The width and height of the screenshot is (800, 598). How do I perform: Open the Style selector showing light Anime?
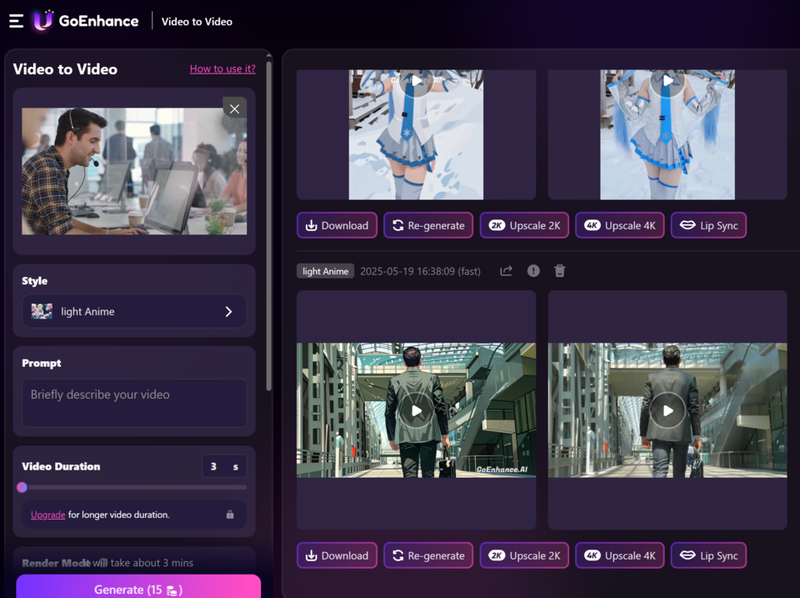click(x=134, y=312)
